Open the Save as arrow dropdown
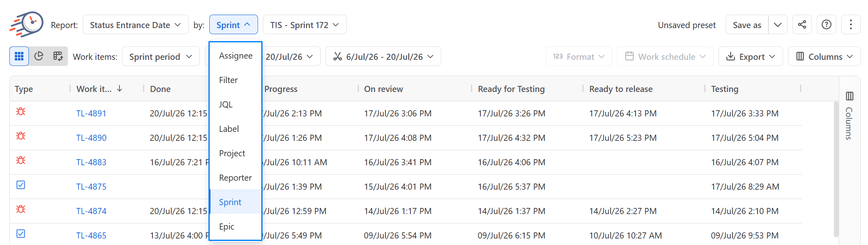The width and height of the screenshot is (868, 245). tap(777, 25)
